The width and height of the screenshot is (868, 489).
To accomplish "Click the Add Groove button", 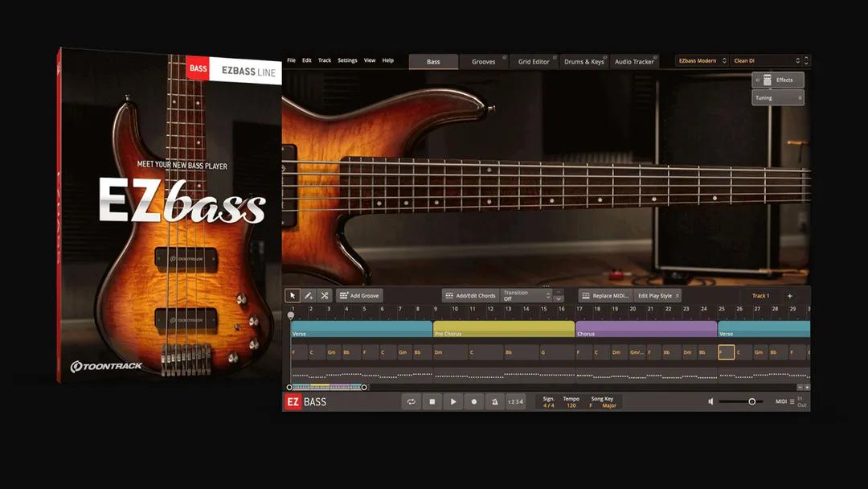I will pos(359,296).
